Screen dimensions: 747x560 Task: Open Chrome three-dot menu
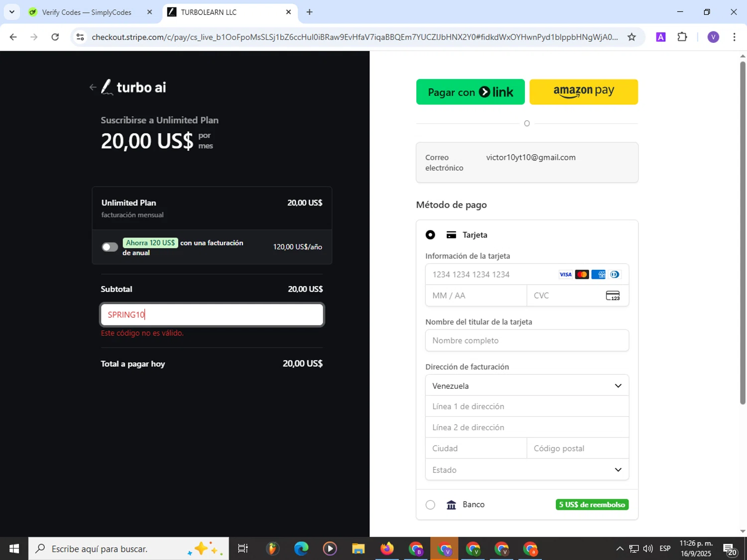pyautogui.click(x=734, y=37)
